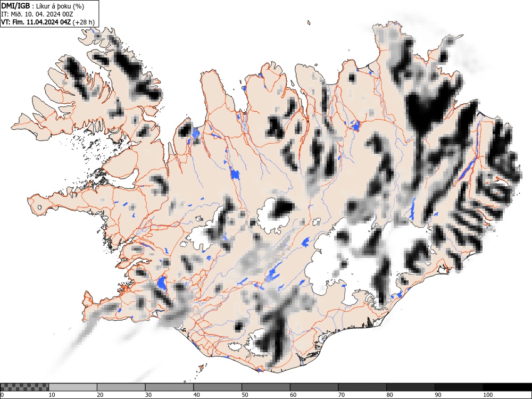Choose the 30–40 percent legend swatch

(x=169, y=387)
